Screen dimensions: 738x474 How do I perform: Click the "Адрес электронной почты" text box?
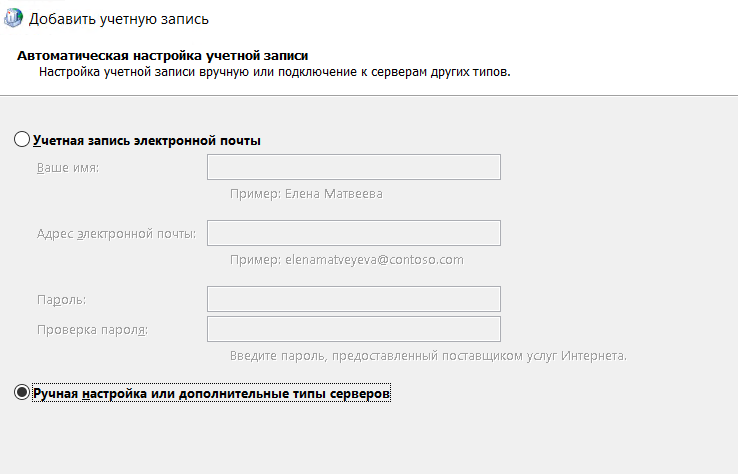pos(353,233)
